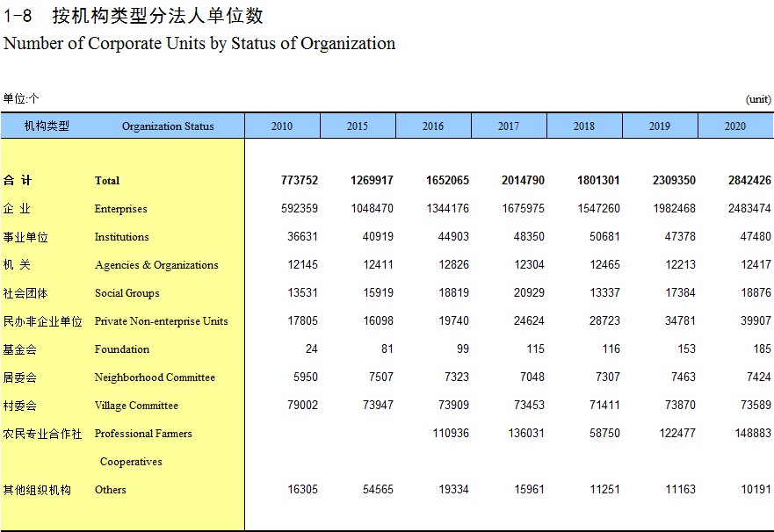Click the 社会团体 Chinese label

pyautogui.click(x=25, y=293)
